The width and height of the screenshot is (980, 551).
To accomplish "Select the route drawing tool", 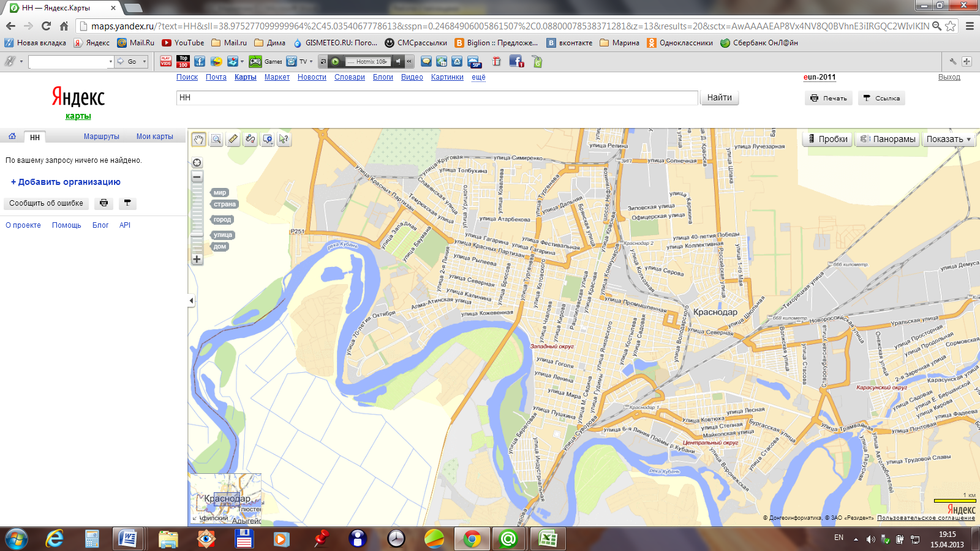I will coord(251,140).
